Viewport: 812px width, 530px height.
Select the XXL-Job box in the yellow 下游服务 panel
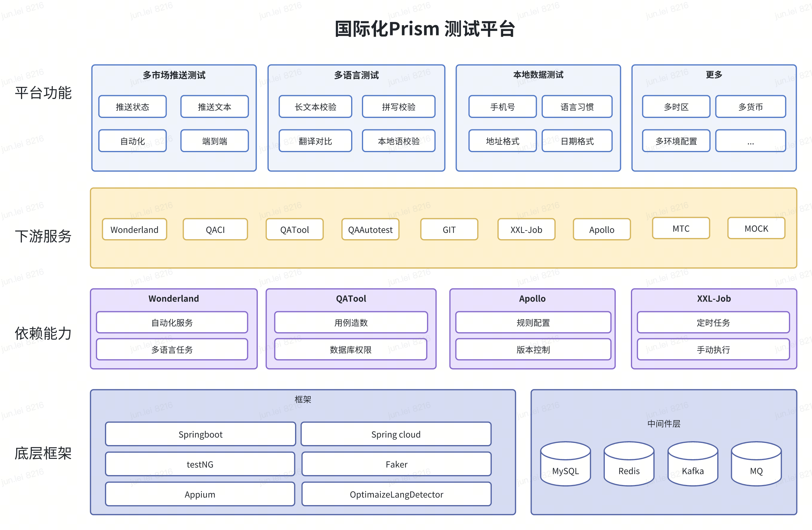coord(526,229)
